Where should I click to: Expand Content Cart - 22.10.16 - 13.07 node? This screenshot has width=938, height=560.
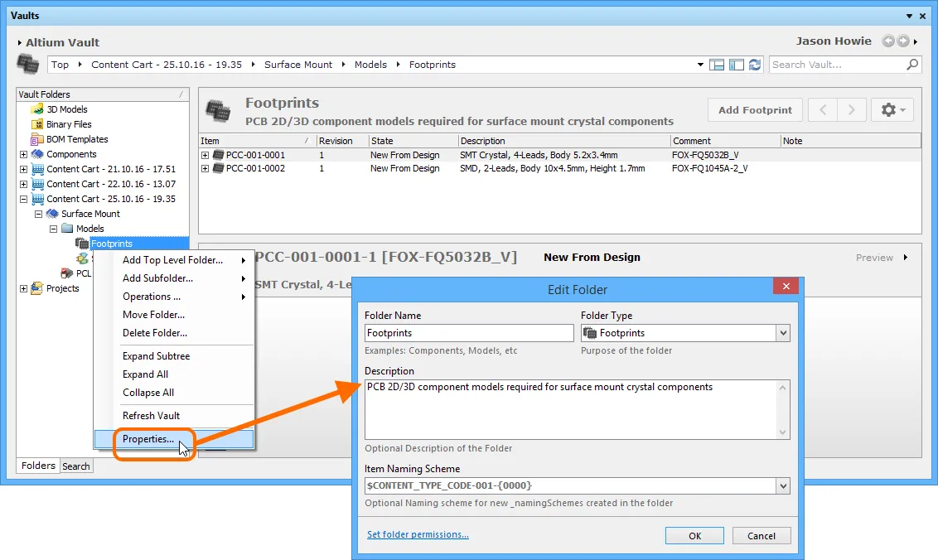click(x=23, y=184)
